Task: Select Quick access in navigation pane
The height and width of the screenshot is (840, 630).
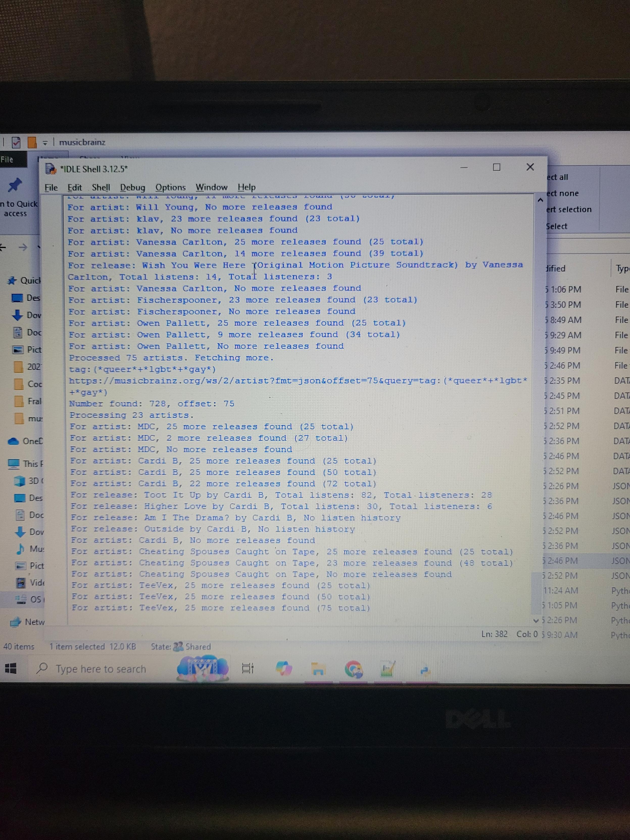Action: pyautogui.click(x=23, y=281)
